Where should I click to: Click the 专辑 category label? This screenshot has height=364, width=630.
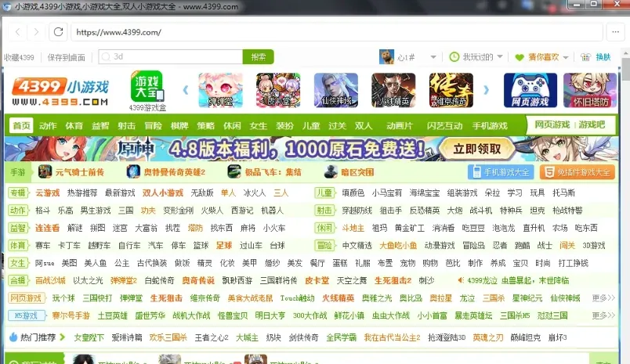18,193
